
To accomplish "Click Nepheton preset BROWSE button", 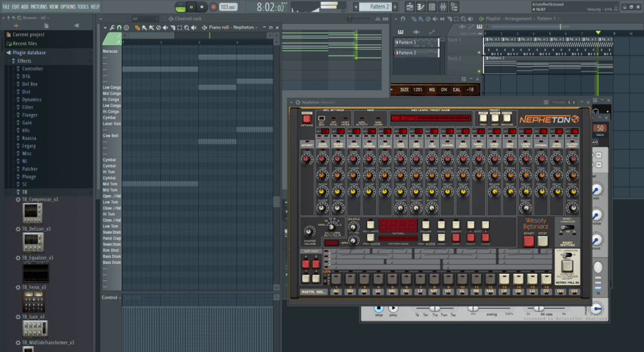I will 507,118.
